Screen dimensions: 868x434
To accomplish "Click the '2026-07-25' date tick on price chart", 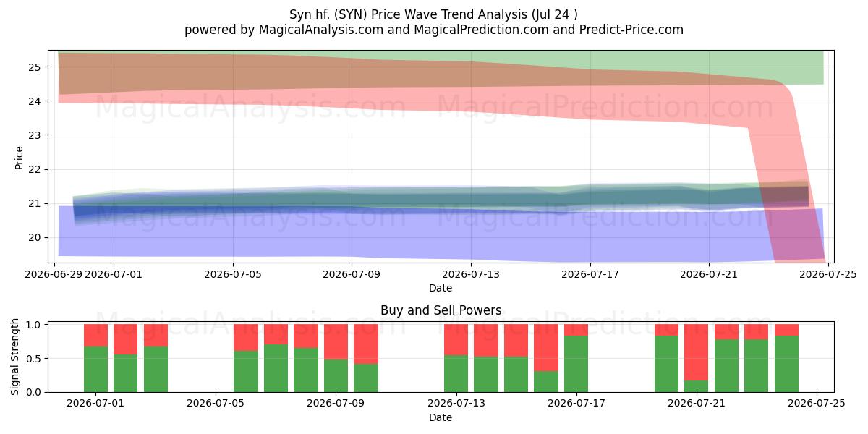I will (828, 274).
